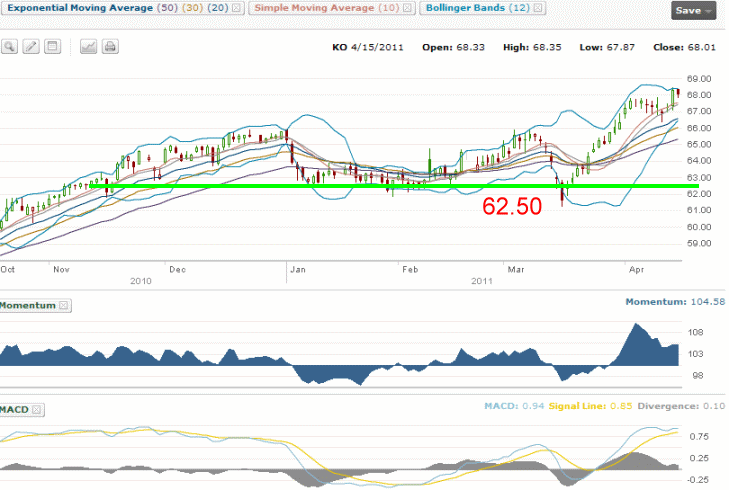This screenshot has width=729, height=490.
Task: Close the Momentum panel
Action: click(64, 305)
